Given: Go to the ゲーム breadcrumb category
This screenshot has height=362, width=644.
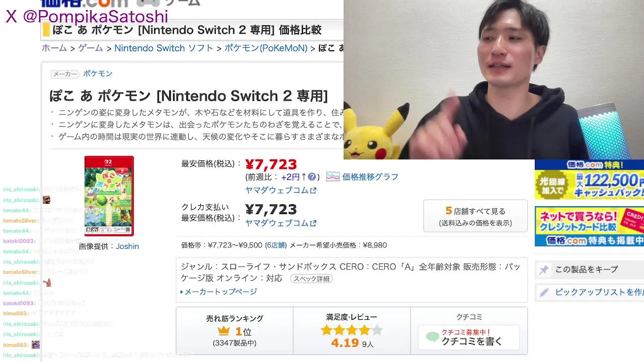Looking at the screenshot, I should pyautogui.click(x=91, y=48).
